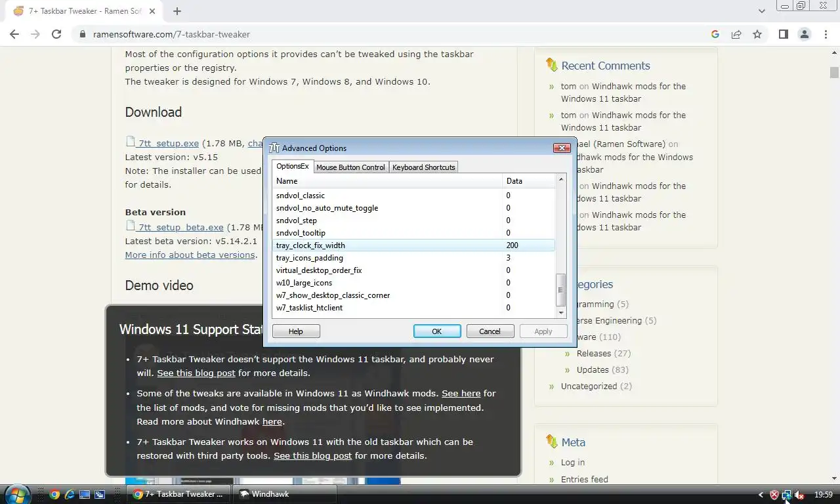This screenshot has width=840, height=504.
Task: Switch to 7+ Taskbar Tweaker taskbar button
Action: pyautogui.click(x=178, y=494)
